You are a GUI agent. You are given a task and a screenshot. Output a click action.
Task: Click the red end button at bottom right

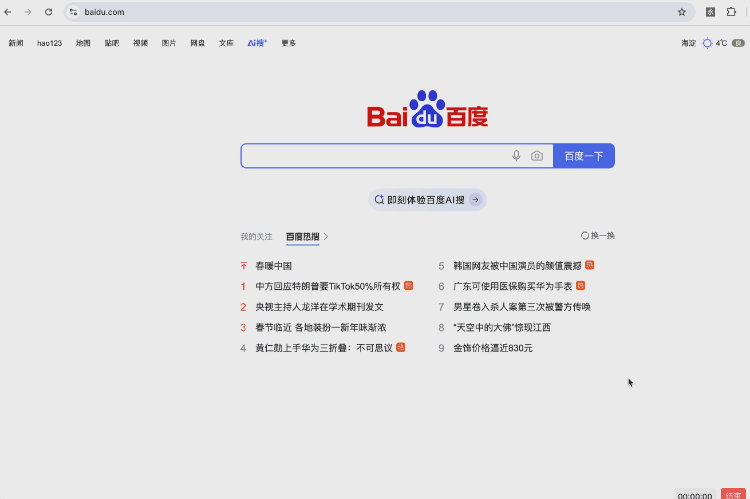(x=733, y=495)
